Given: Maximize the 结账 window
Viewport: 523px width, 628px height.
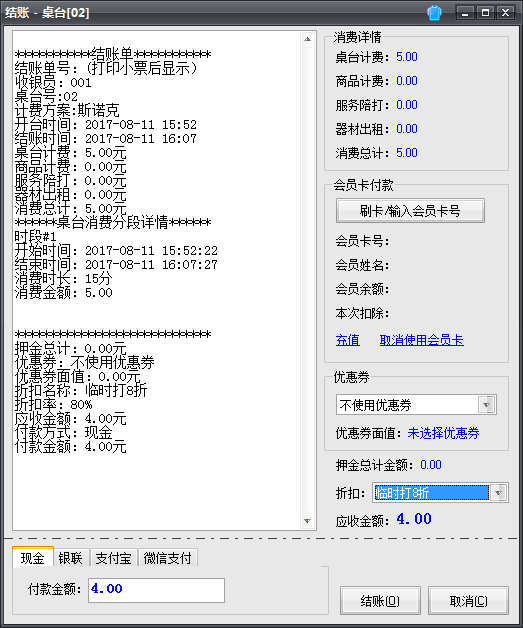Looking at the screenshot, I should tap(485, 13).
